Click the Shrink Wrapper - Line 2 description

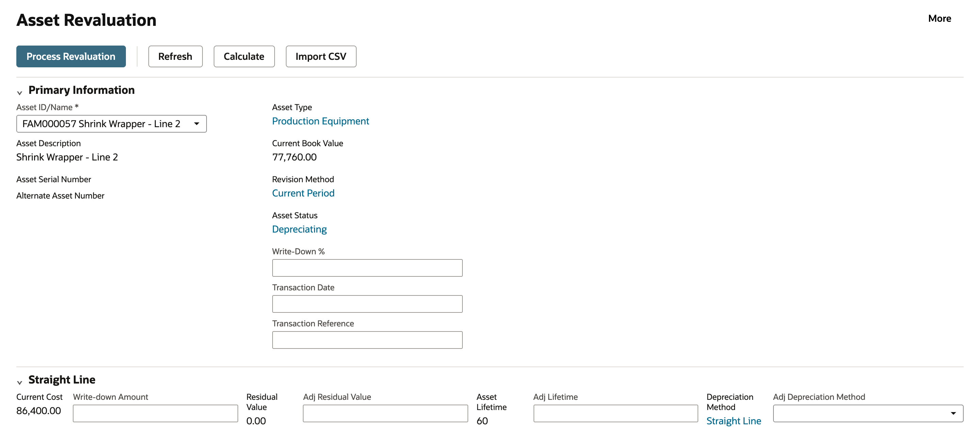coord(67,157)
